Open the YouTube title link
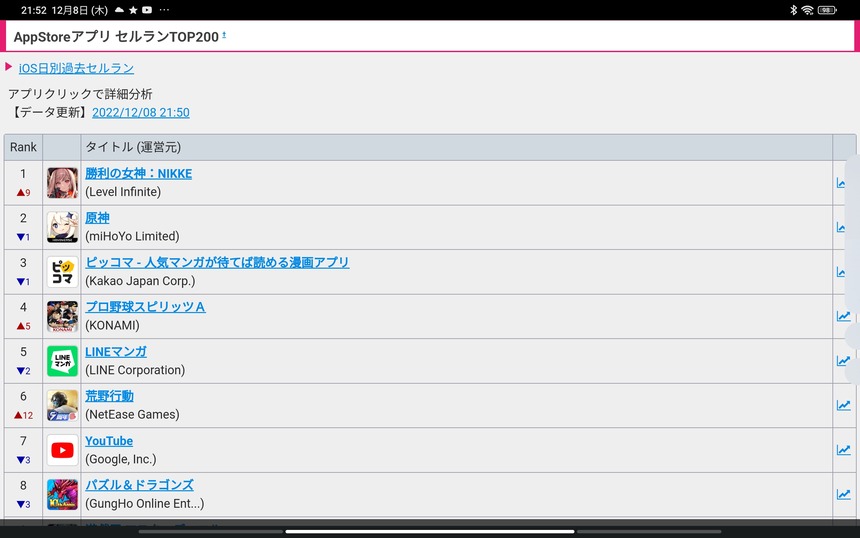Image resolution: width=860 pixels, height=538 pixels. tap(109, 441)
